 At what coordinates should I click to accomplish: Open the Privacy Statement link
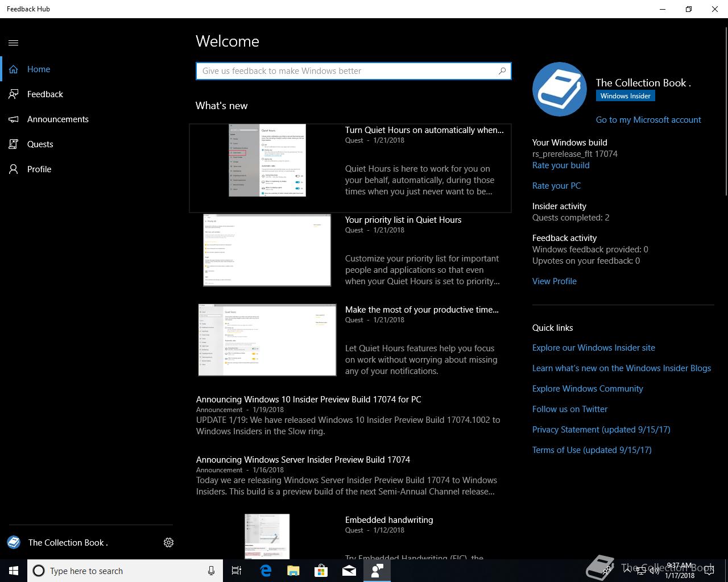(x=601, y=430)
